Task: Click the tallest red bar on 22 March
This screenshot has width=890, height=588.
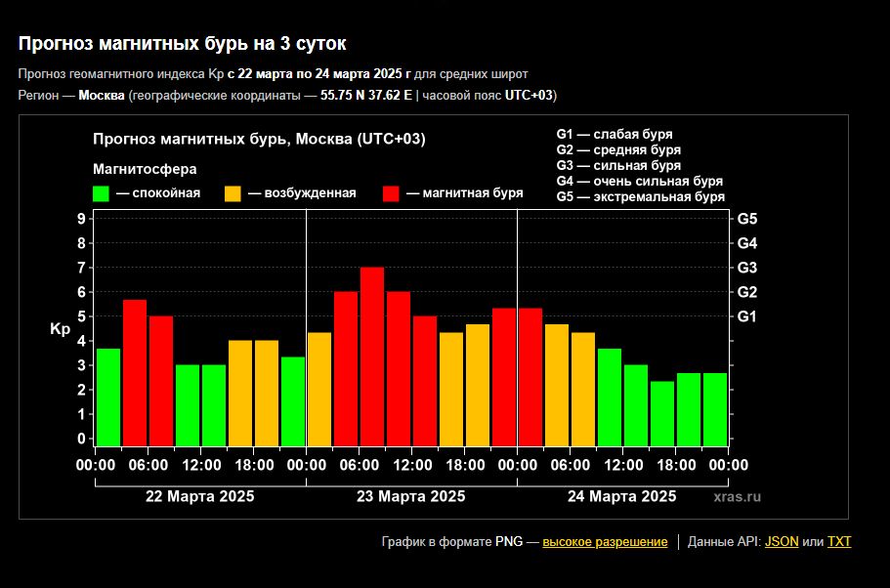Action: point(135,371)
